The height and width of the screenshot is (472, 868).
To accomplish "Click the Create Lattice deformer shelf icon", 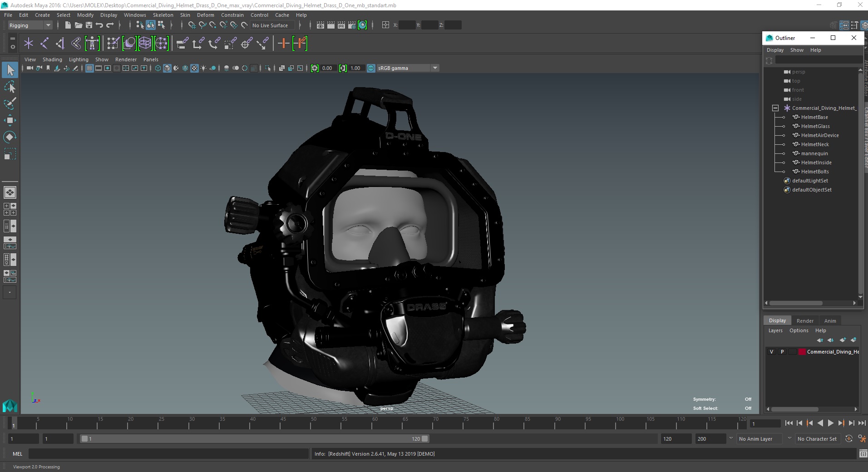I will (x=145, y=44).
